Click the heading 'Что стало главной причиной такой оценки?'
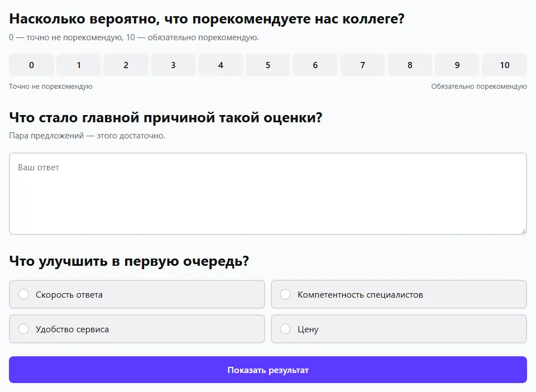The image size is (536, 392). (166, 118)
